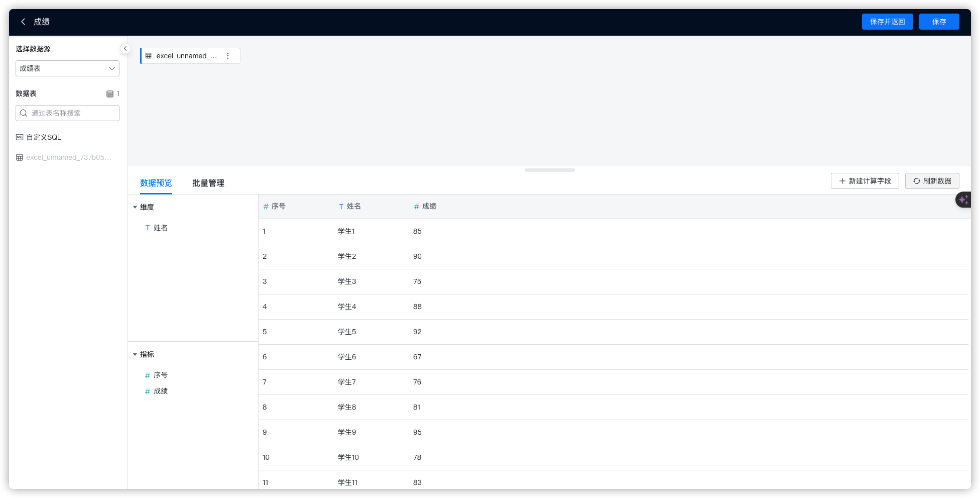Screen dimensions: 980x498
Task: Click the data table count icon
Action: pyautogui.click(x=110, y=94)
